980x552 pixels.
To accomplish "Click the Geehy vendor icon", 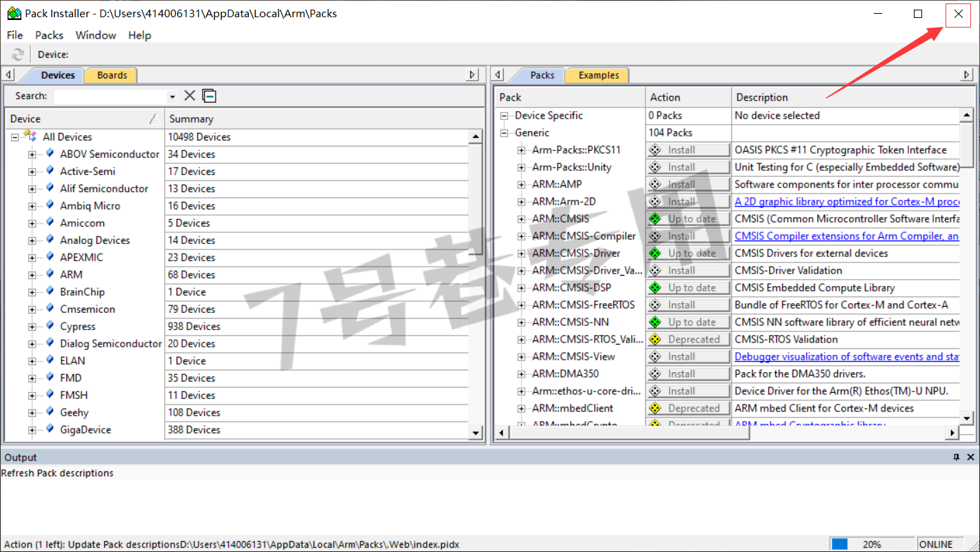I will pyautogui.click(x=50, y=411).
